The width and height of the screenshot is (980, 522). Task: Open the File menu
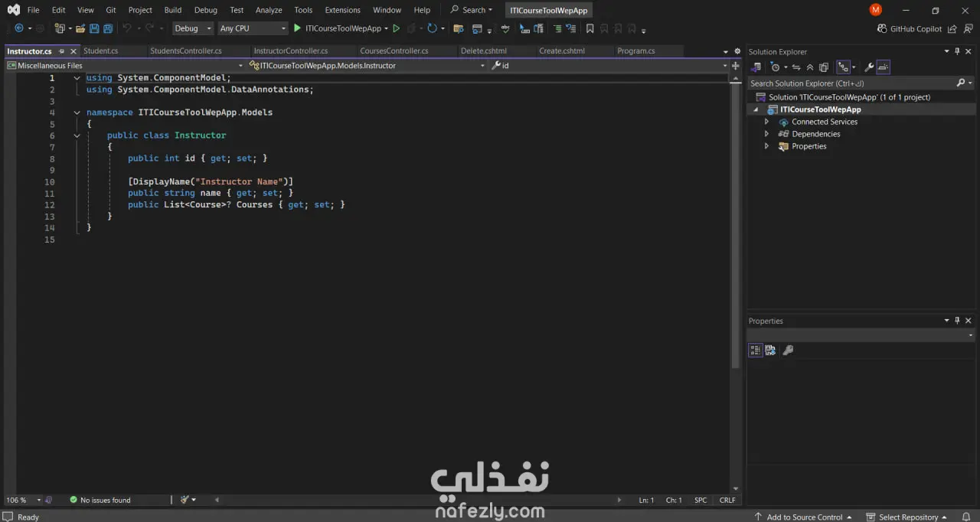click(x=33, y=10)
